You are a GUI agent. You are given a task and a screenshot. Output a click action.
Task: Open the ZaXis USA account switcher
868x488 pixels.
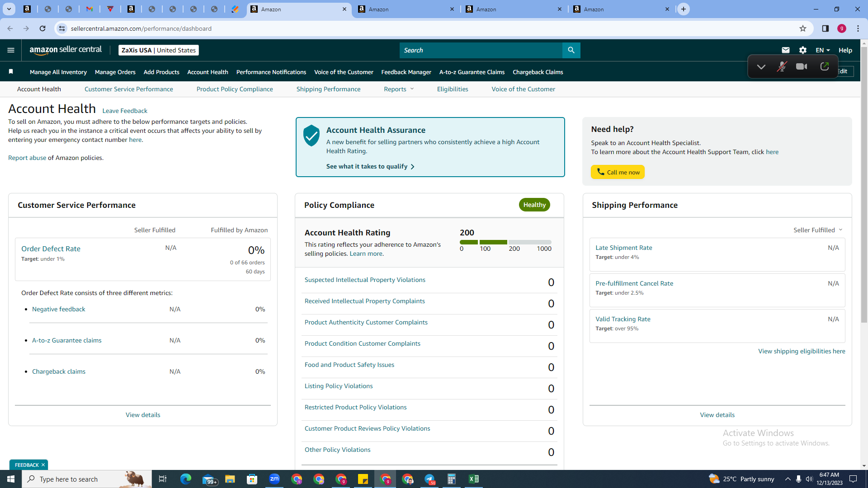pyautogui.click(x=159, y=50)
